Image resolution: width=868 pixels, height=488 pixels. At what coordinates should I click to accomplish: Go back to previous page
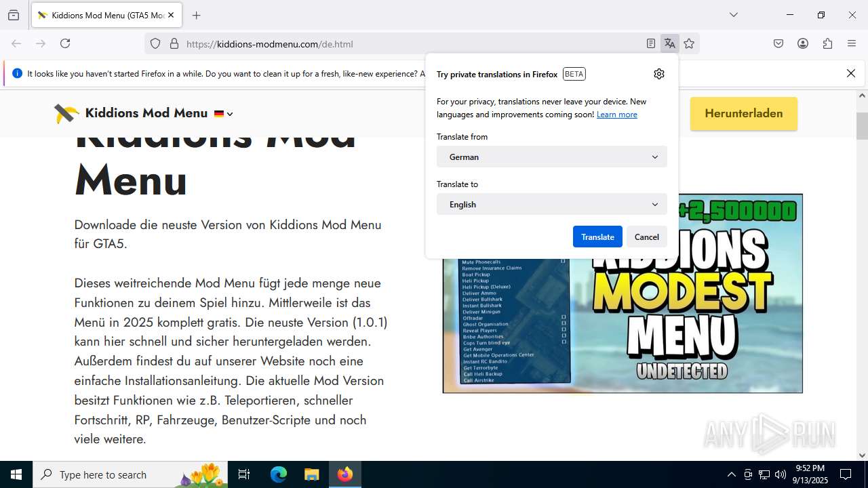16,43
